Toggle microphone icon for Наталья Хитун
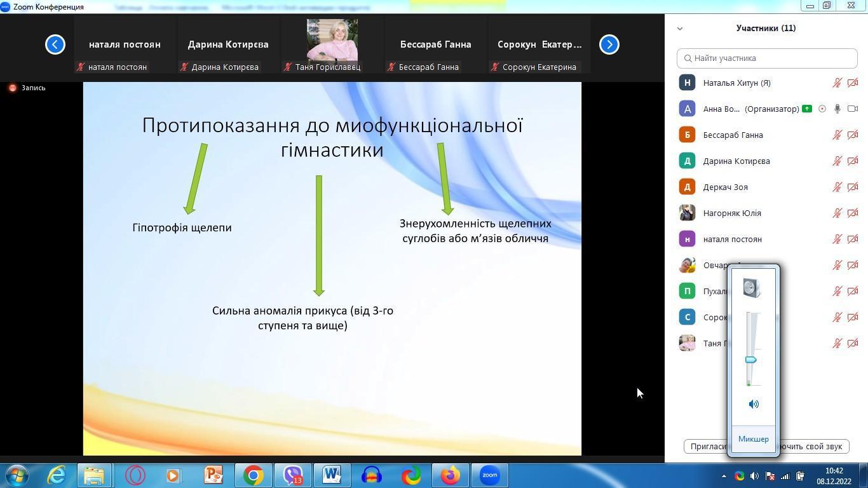 tap(837, 83)
